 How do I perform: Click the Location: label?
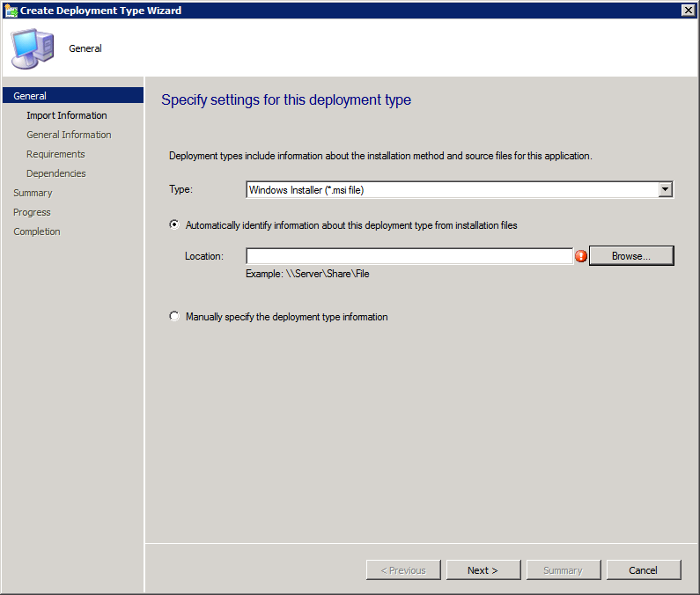204,256
